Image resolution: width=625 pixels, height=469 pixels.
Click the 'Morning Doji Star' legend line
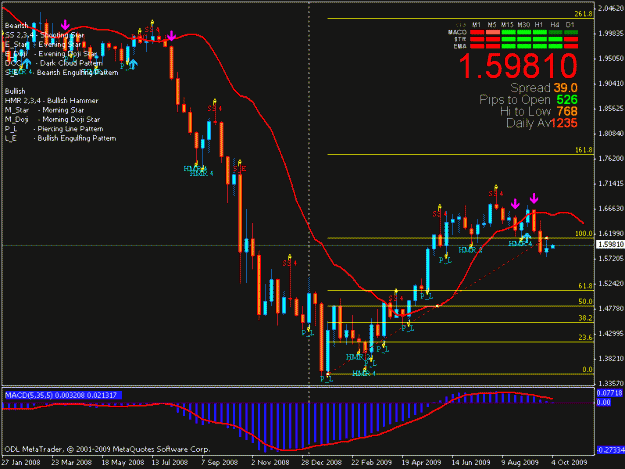coord(52,120)
